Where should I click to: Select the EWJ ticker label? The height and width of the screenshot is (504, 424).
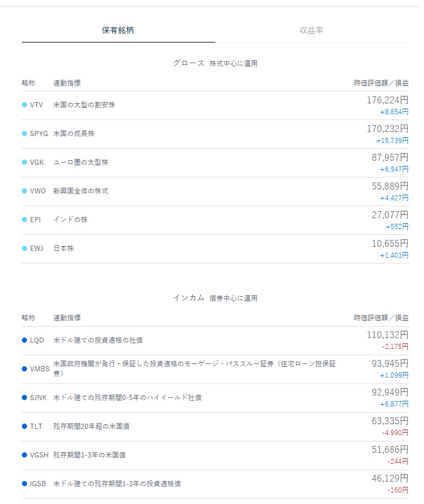36,248
